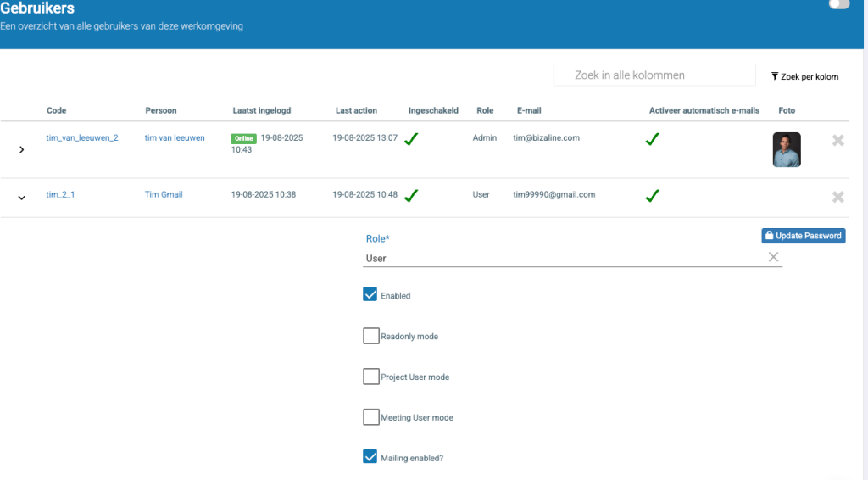Clear the Role field with X
This screenshot has height=480, width=868.
(x=773, y=257)
